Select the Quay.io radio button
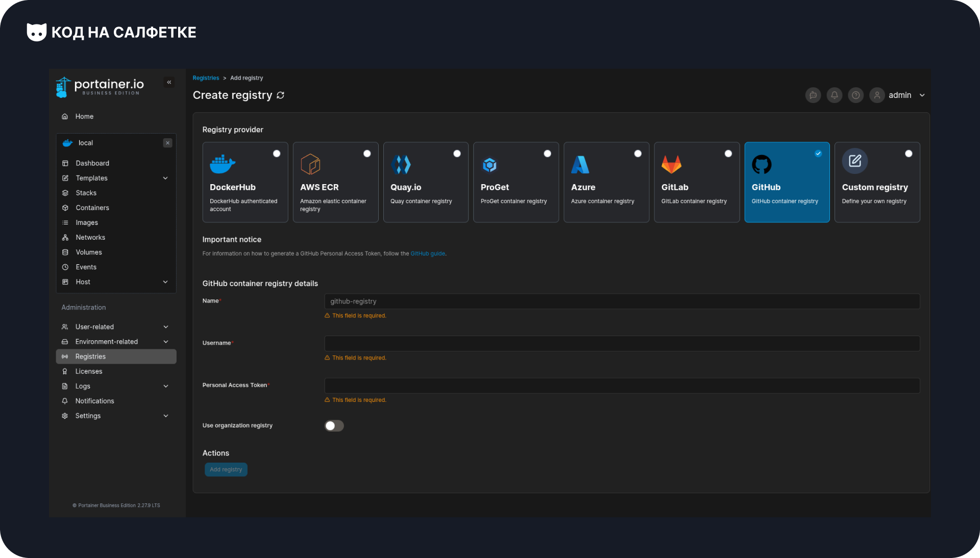The width and height of the screenshot is (980, 558). click(x=457, y=154)
